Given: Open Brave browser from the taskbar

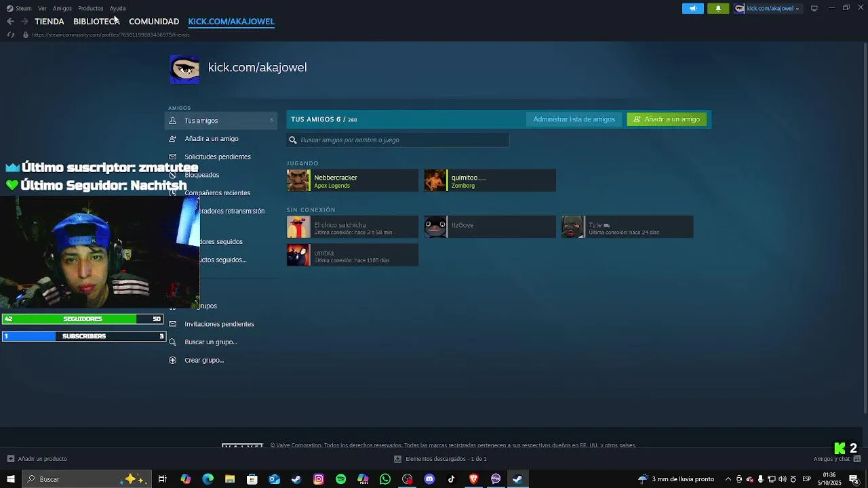Looking at the screenshot, I should (x=473, y=479).
